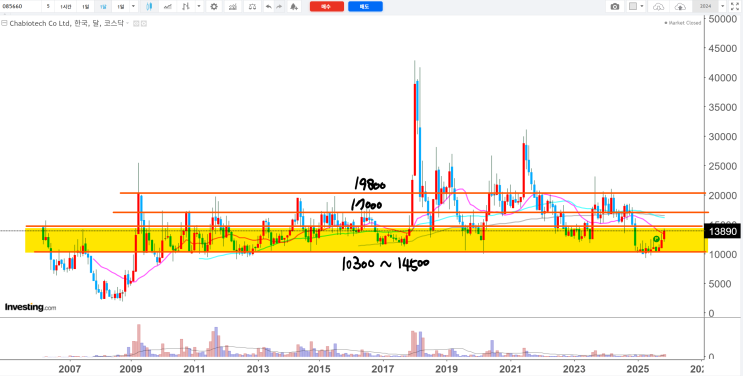Click the 2017 time axis label
This screenshot has height=376, width=743.
(x=384, y=368)
